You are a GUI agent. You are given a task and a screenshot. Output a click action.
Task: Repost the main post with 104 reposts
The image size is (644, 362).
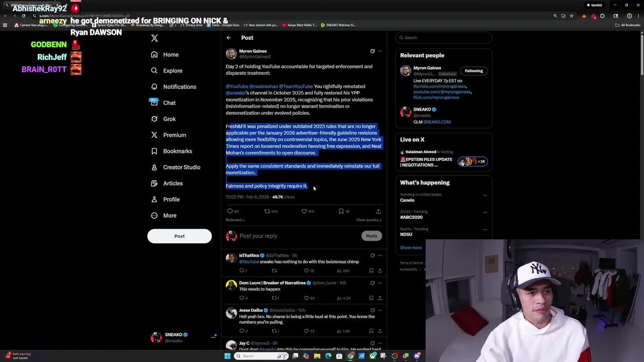pos(267,211)
